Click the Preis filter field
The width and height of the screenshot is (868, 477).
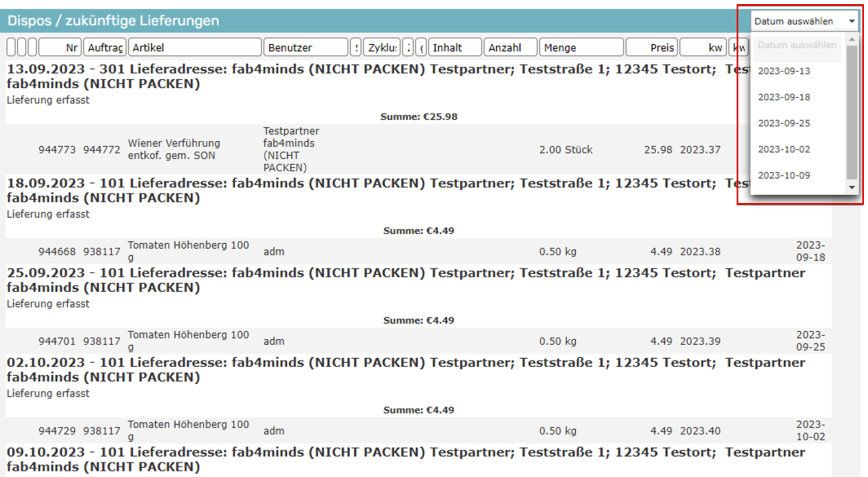click(649, 46)
